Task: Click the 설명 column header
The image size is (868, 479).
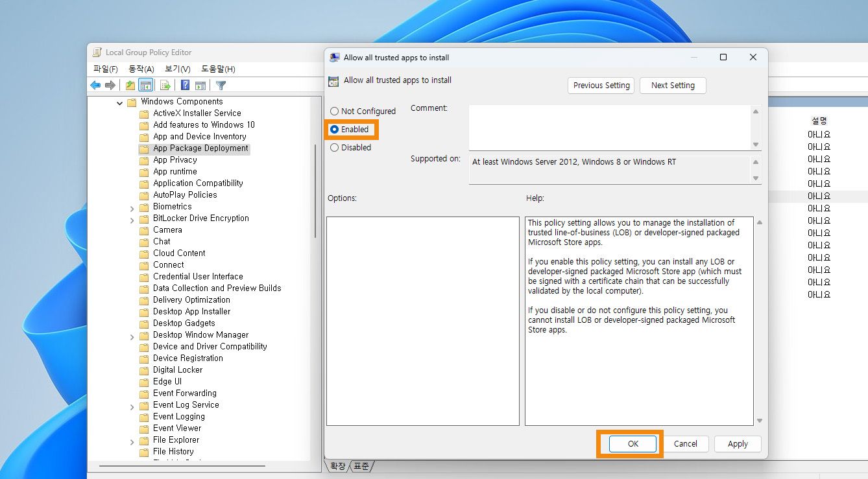Action: coord(819,121)
